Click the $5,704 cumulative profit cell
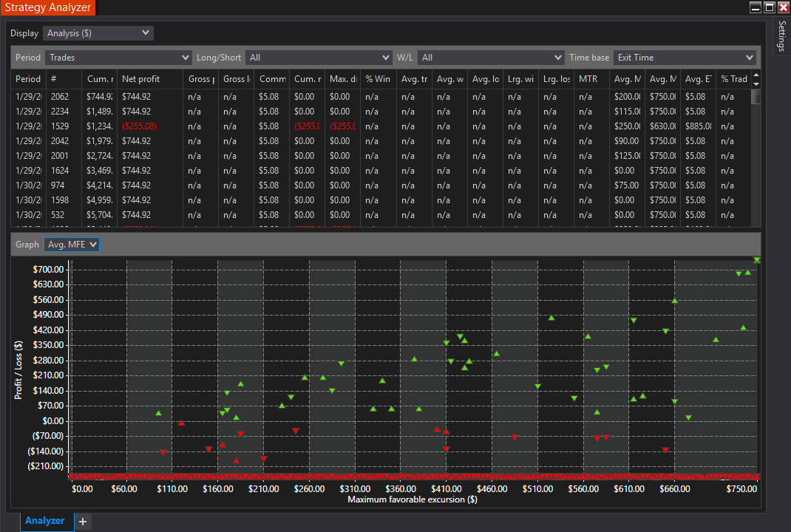This screenshot has width=791, height=532. tap(99, 215)
